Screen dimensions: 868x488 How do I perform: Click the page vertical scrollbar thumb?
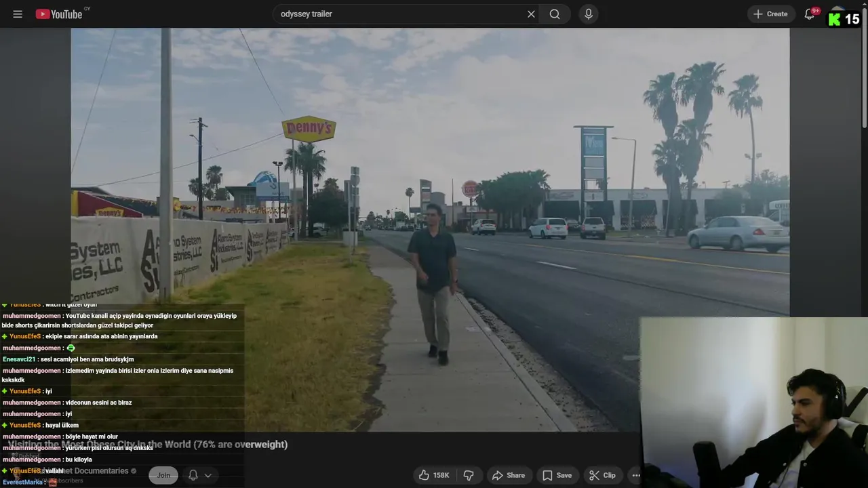(x=863, y=68)
